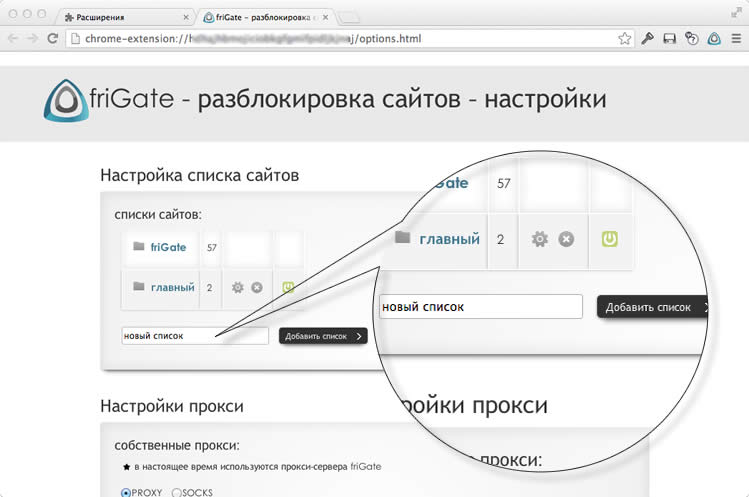Click the unmagnified новый список input field
Screen dimensions: 749x497
point(195,336)
